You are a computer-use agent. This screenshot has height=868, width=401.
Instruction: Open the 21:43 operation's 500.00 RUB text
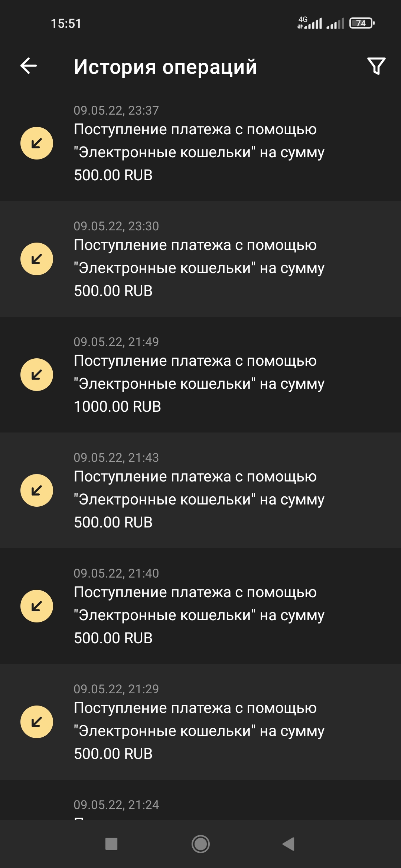point(113,522)
